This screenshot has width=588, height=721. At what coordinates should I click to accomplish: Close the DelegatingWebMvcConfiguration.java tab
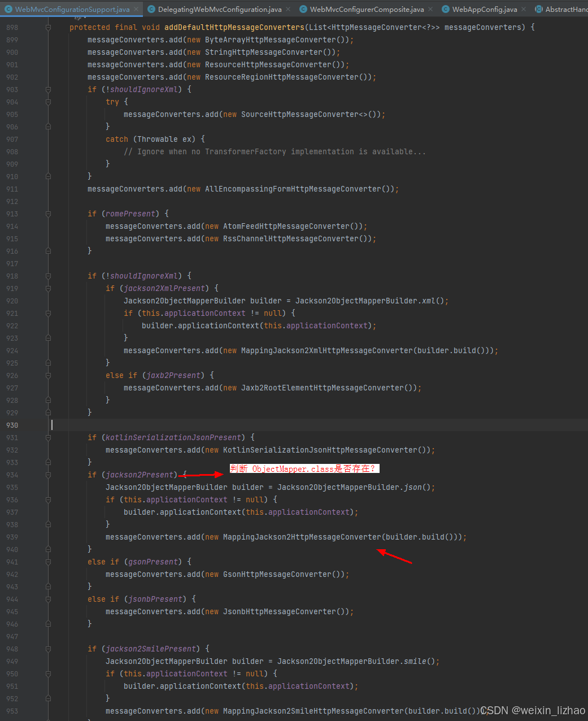point(288,9)
